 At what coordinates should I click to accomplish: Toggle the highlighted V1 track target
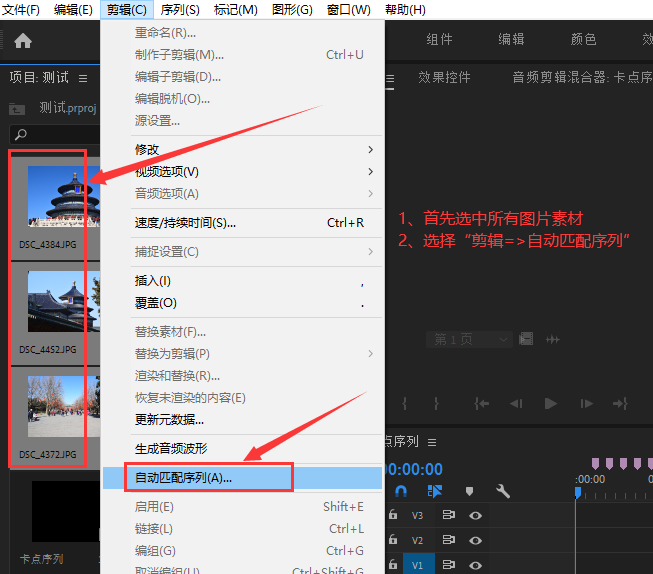(x=419, y=564)
